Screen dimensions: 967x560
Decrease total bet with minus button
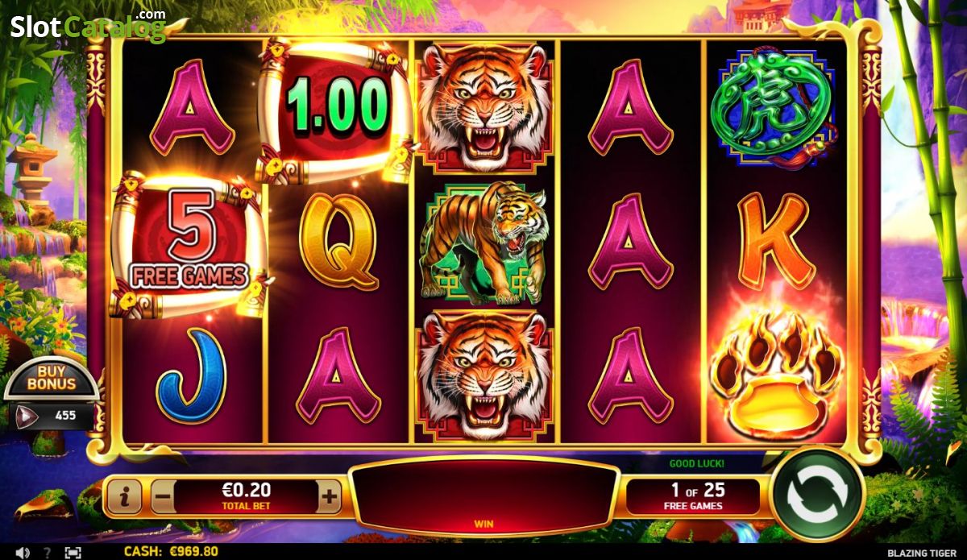pyautogui.click(x=162, y=497)
